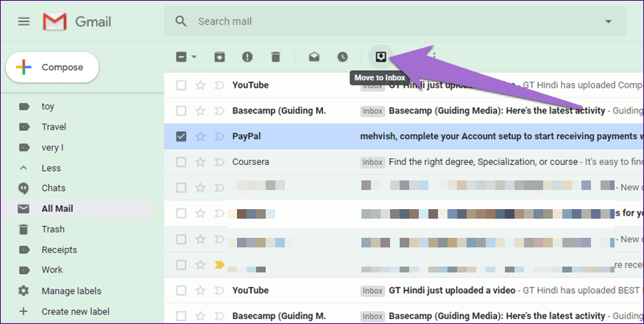The height and width of the screenshot is (324, 644).
Task: Open search options dropdown arrow
Action: tap(608, 21)
